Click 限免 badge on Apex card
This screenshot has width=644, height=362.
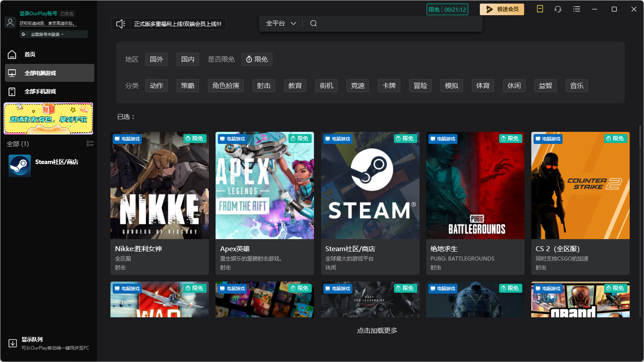(300, 139)
